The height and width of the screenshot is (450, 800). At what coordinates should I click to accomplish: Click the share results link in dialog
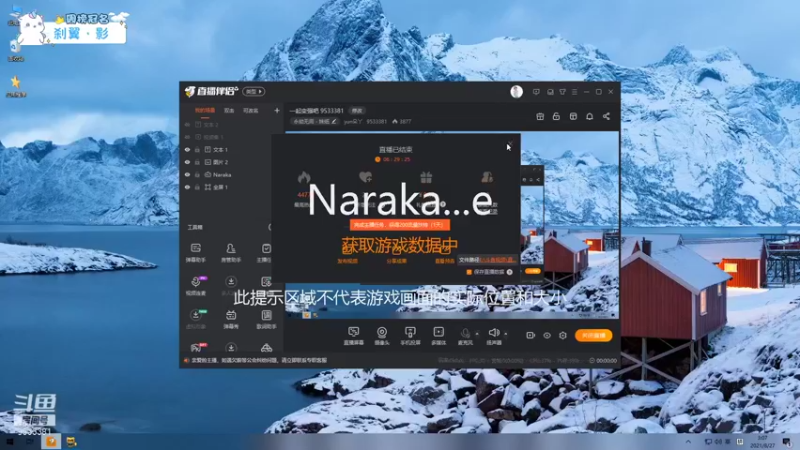(396, 261)
